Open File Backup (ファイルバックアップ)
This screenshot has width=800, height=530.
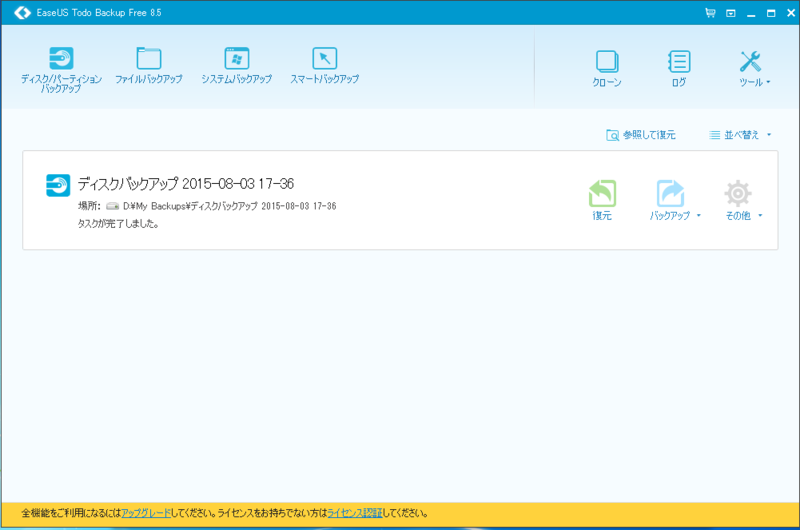point(148,65)
